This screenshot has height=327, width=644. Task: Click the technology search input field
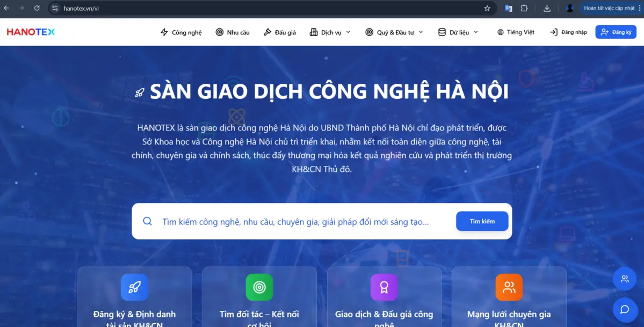coord(304,222)
